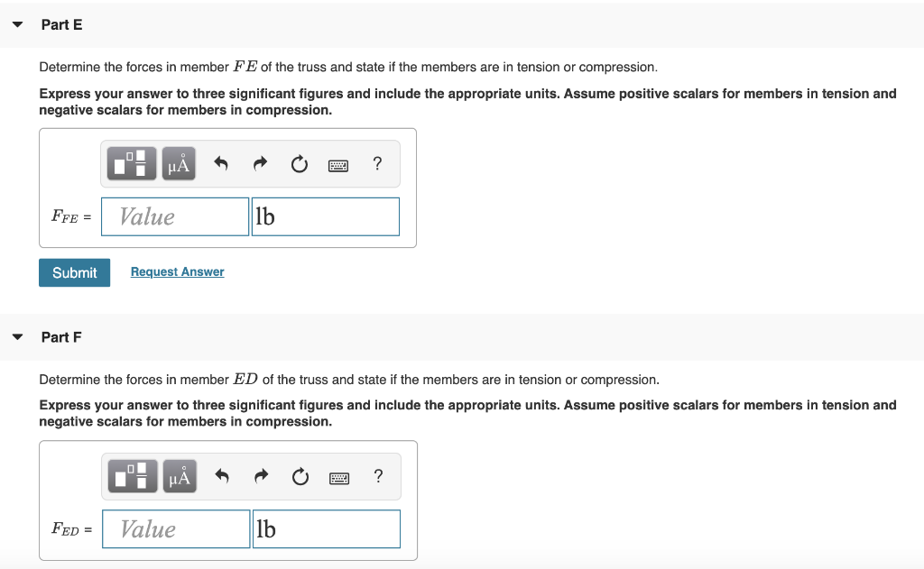Focus the F_ED units field showing lb
Viewport: 924px width, 569px height.
point(327,529)
